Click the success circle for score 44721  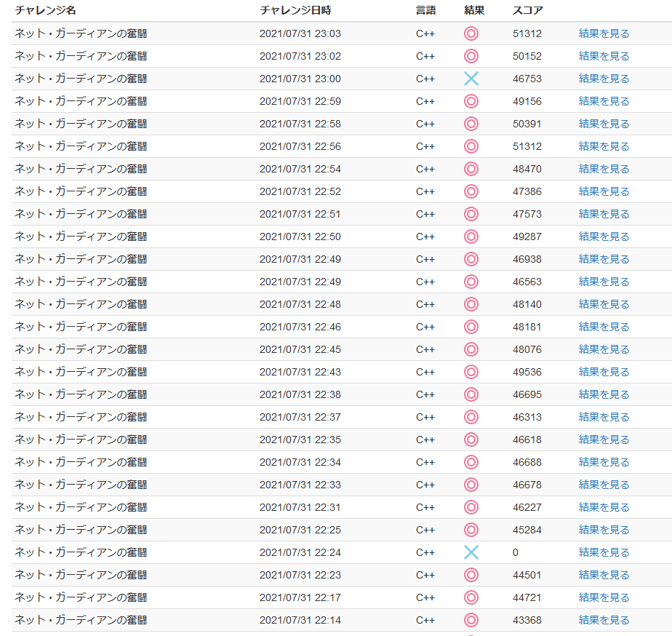tap(471, 597)
